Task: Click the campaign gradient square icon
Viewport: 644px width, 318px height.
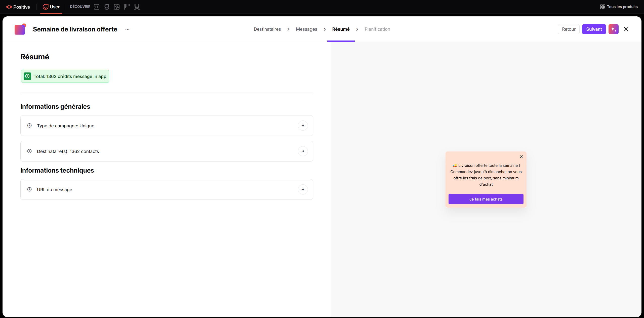Action: click(20, 29)
